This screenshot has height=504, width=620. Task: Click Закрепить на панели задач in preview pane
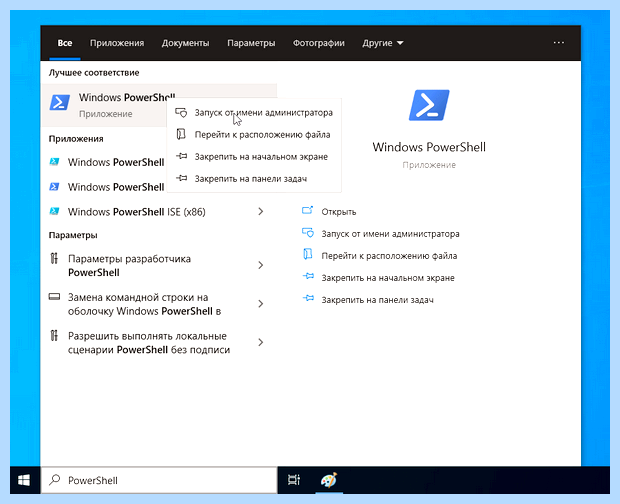[x=377, y=300]
